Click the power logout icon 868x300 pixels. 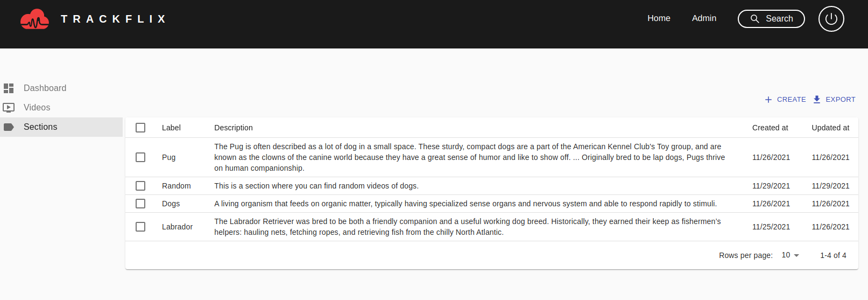(831, 19)
